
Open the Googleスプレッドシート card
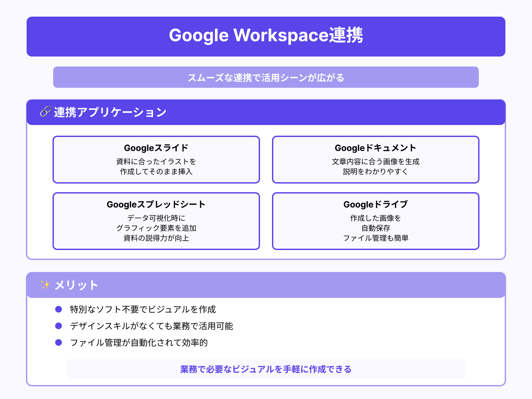pyautogui.click(x=156, y=220)
